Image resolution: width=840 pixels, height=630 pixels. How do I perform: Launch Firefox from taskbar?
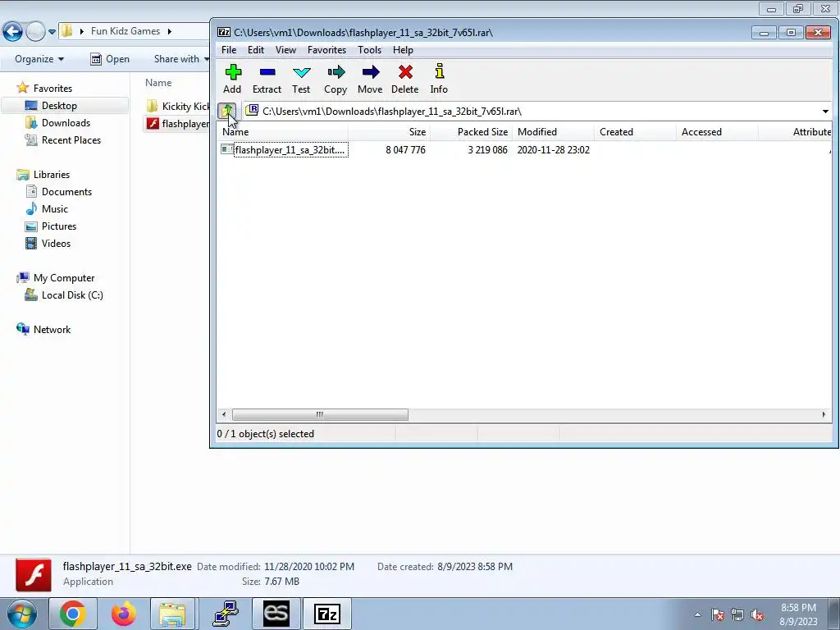123,614
